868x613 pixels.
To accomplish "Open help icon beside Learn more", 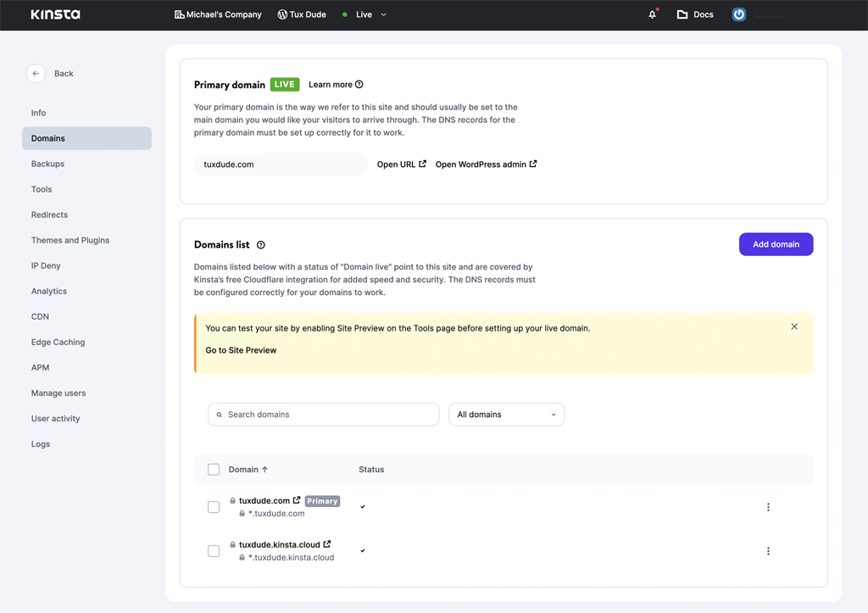I will (x=359, y=84).
